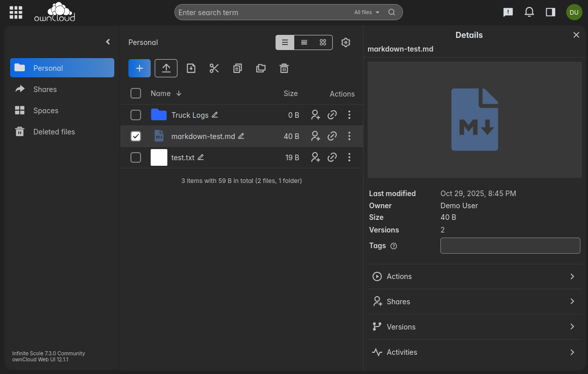Click the cut scissors icon

coord(214,68)
